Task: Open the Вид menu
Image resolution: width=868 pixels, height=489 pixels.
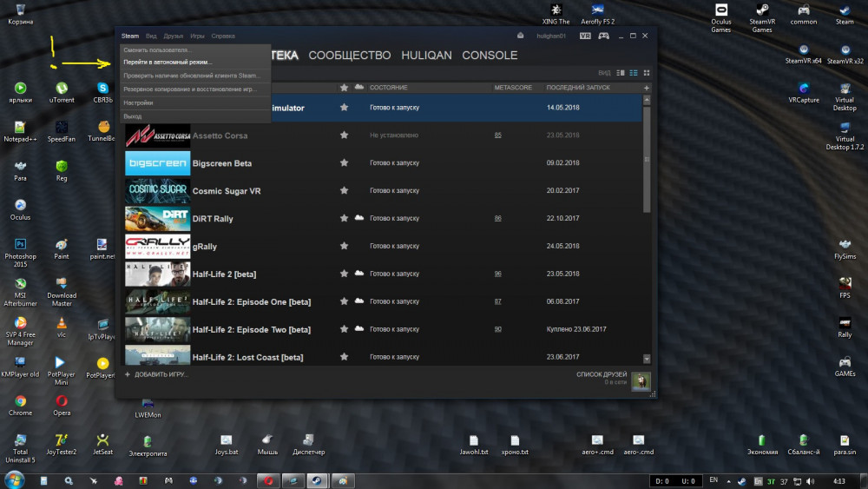Action: [x=151, y=36]
